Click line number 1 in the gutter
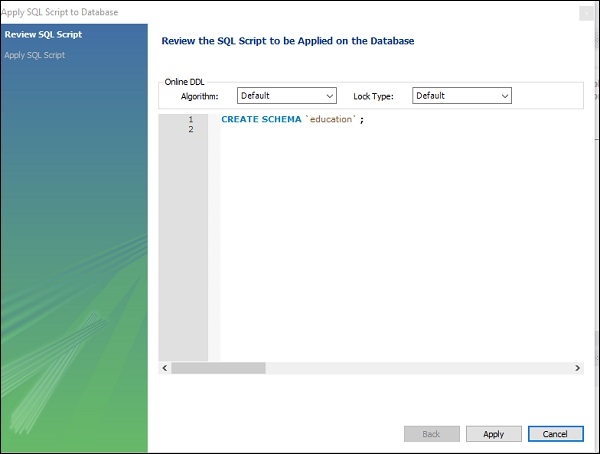Viewport: 600px width, 454px height. (x=191, y=119)
